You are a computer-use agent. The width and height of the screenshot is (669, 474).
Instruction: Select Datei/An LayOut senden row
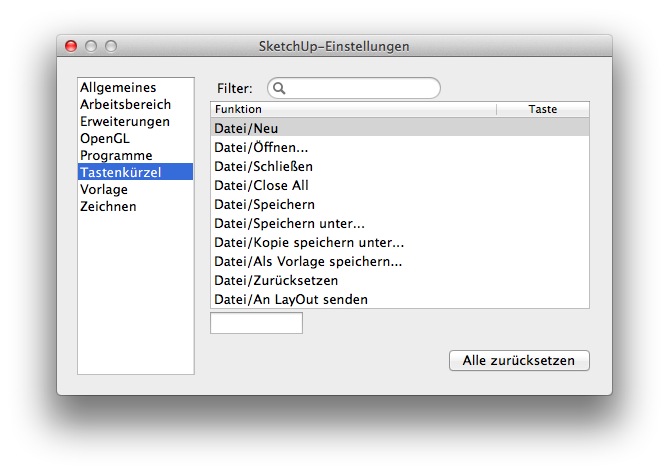click(x=399, y=299)
